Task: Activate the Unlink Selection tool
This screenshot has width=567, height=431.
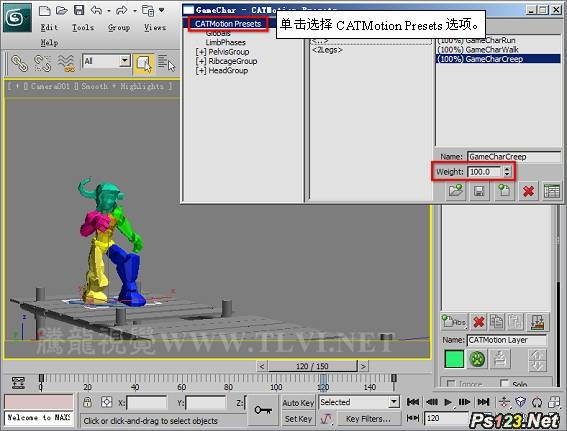Action: point(42,63)
